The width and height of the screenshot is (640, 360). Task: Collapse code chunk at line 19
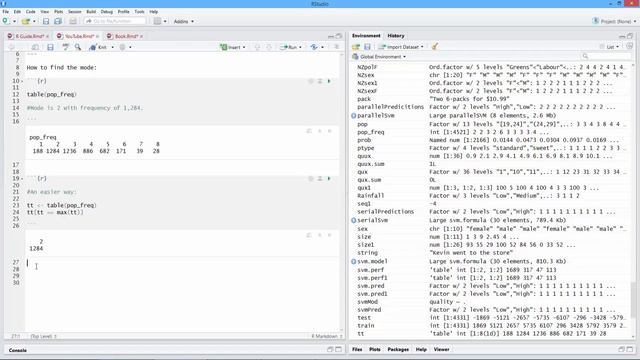point(22,179)
